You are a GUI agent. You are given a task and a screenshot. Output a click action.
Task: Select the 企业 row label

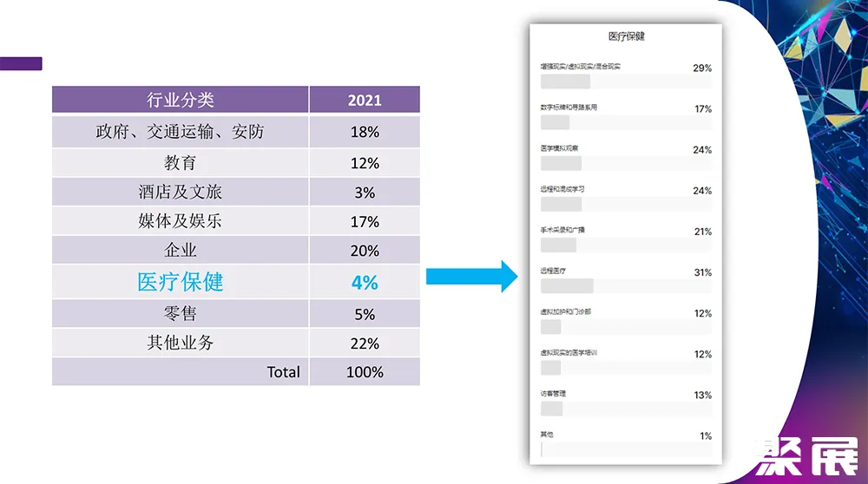pos(180,251)
